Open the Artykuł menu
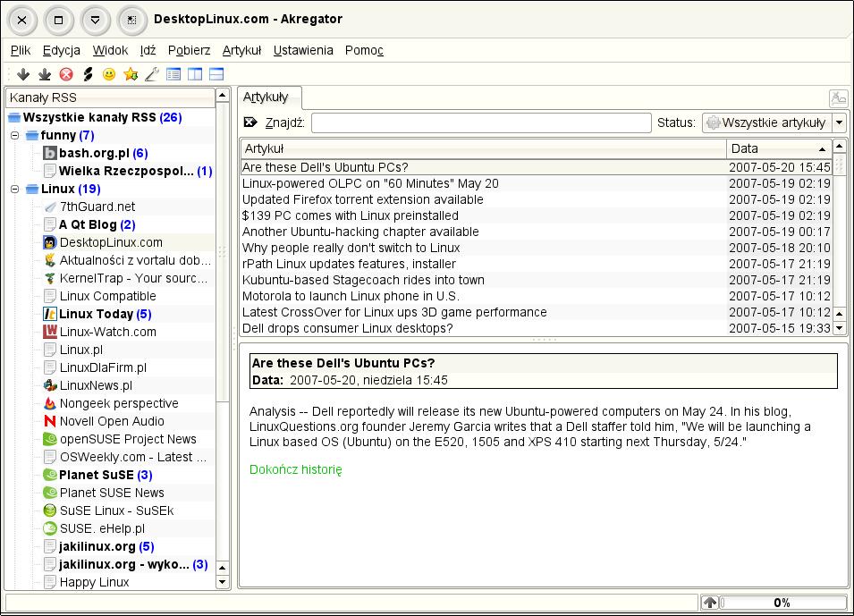 (241, 50)
